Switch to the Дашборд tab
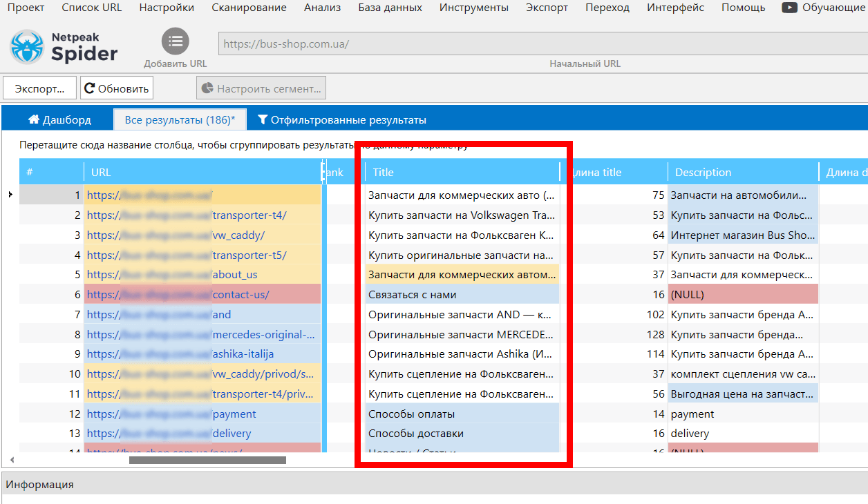This screenshot has height=504, width=868. coord(59,119)
